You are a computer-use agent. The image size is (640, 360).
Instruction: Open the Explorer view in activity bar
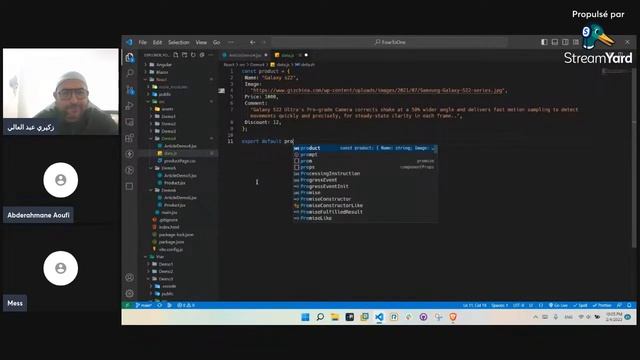point(130,58)
